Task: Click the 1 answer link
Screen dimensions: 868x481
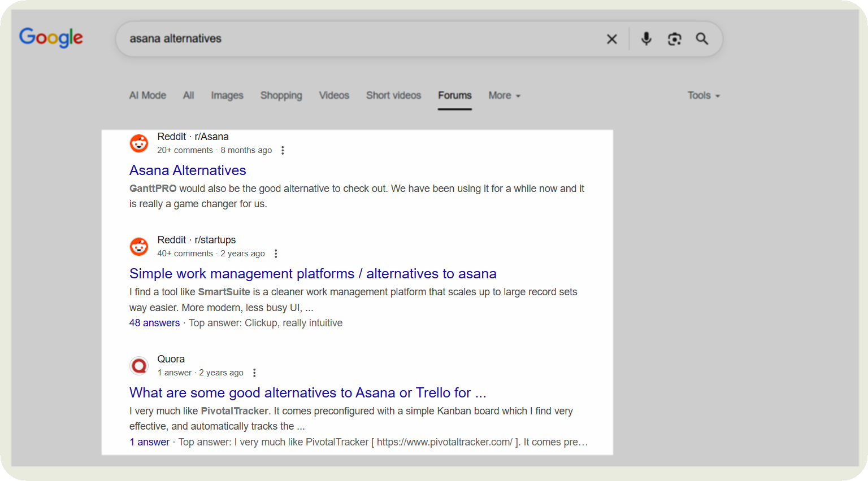Action: pos(149,442)
